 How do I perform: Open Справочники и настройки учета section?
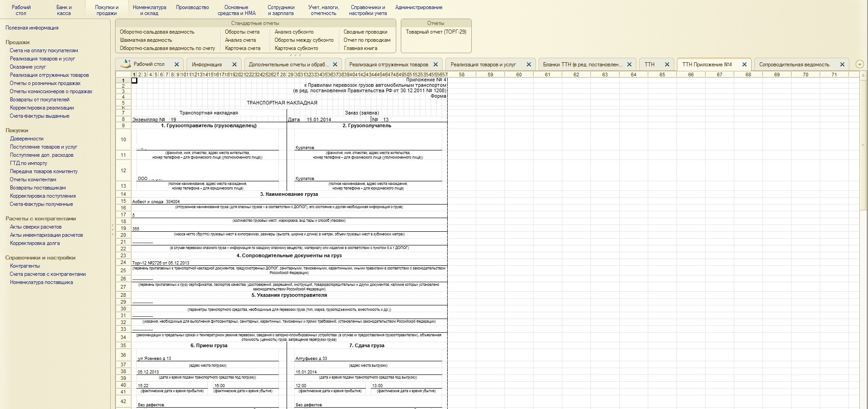[x=368, y=10]
